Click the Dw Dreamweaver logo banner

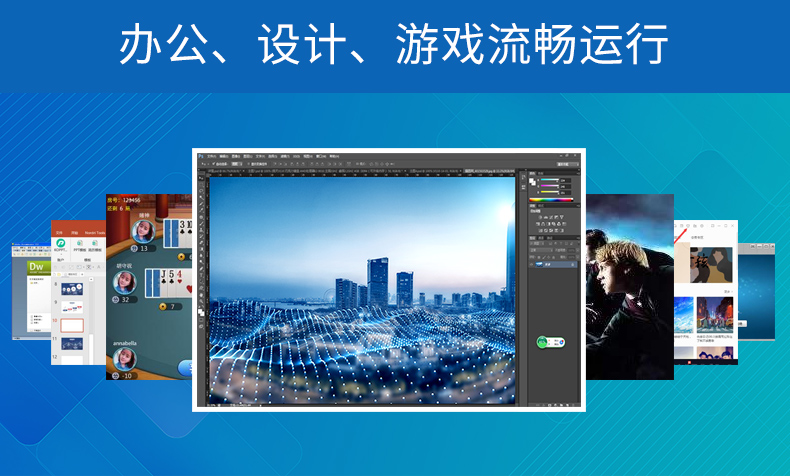[x=38, y=267]
